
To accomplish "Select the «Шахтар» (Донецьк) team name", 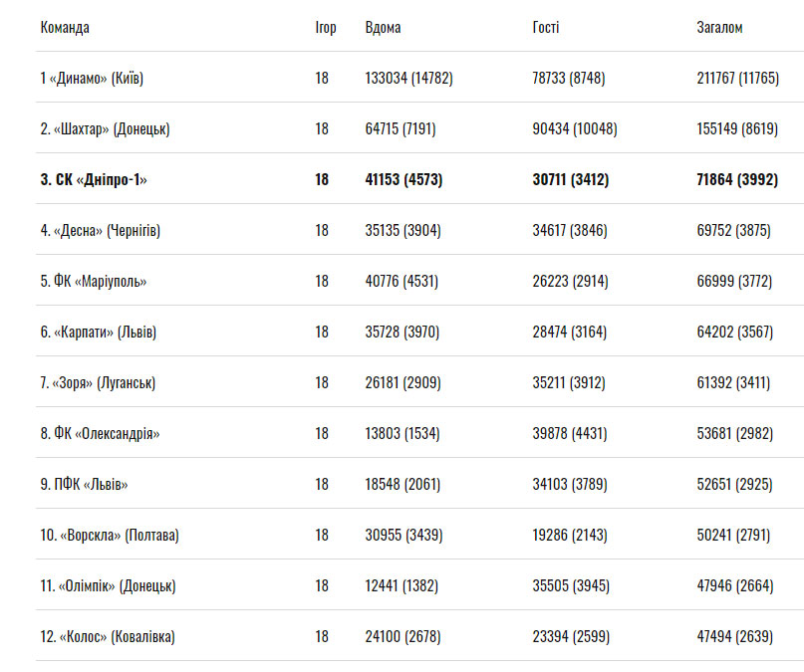I will tap(105, 128).
